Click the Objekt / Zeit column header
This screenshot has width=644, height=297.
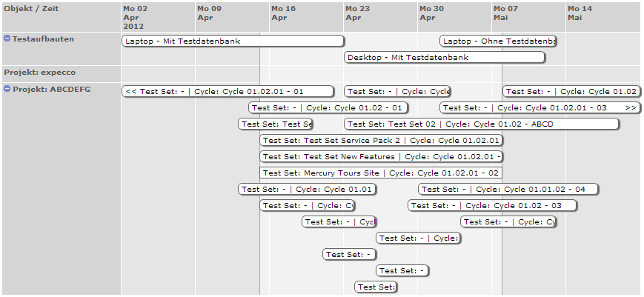click(x=31, y=9)
